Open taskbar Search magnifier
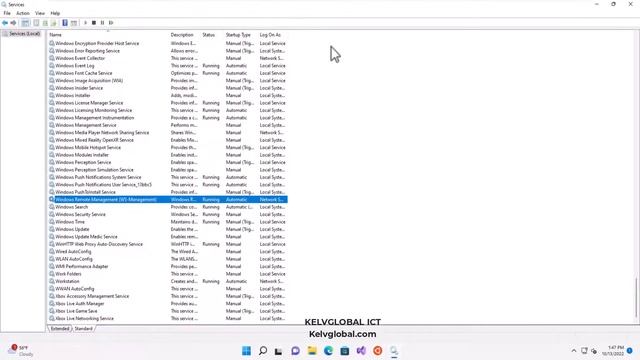Viewport: 640px width, 360px height. (263, 351)
